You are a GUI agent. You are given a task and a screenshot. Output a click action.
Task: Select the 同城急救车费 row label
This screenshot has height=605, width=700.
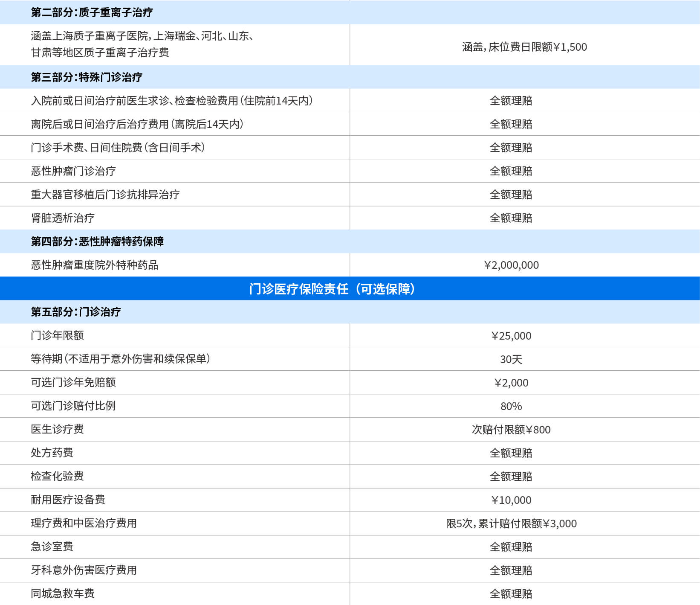point(63,593)
